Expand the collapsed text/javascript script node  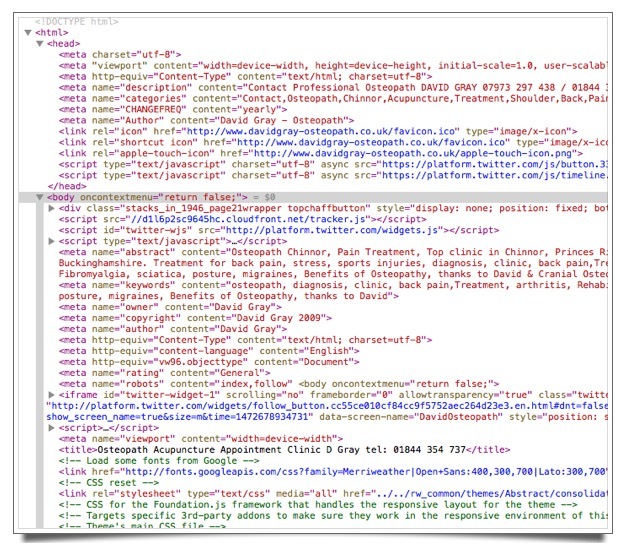tap(51, 241)
